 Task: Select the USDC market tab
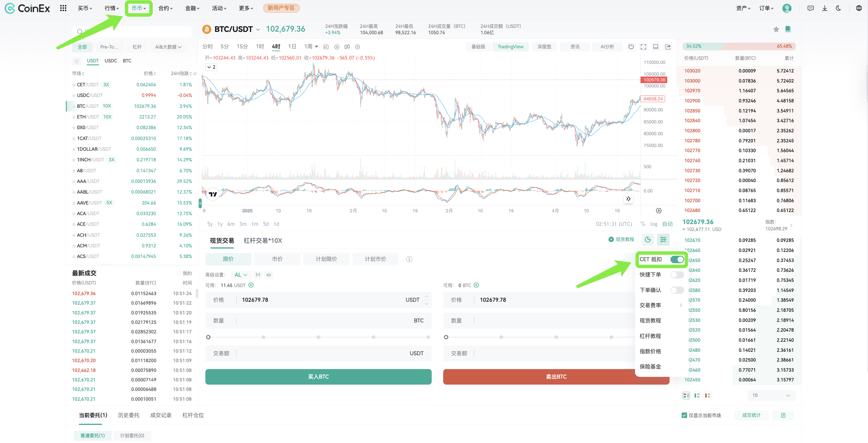click(110, 61)
